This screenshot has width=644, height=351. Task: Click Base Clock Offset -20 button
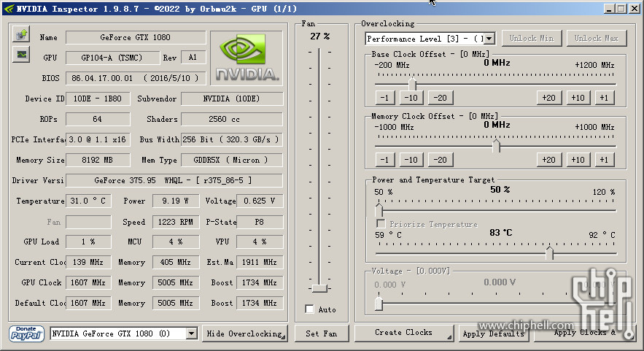point(441,98)
